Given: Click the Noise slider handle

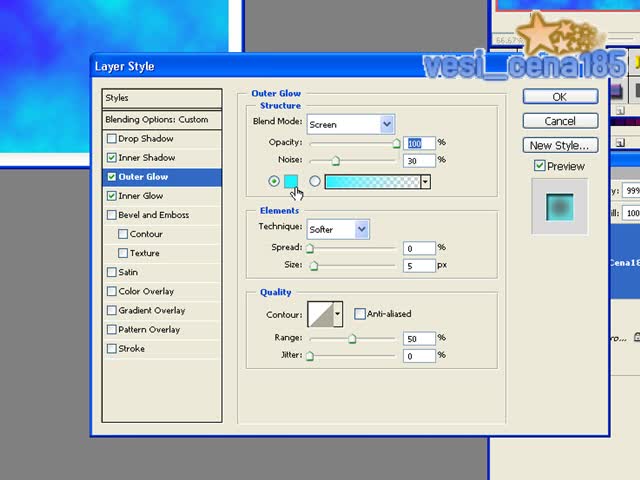Looking at the screenshot, I should pos(336,161).
